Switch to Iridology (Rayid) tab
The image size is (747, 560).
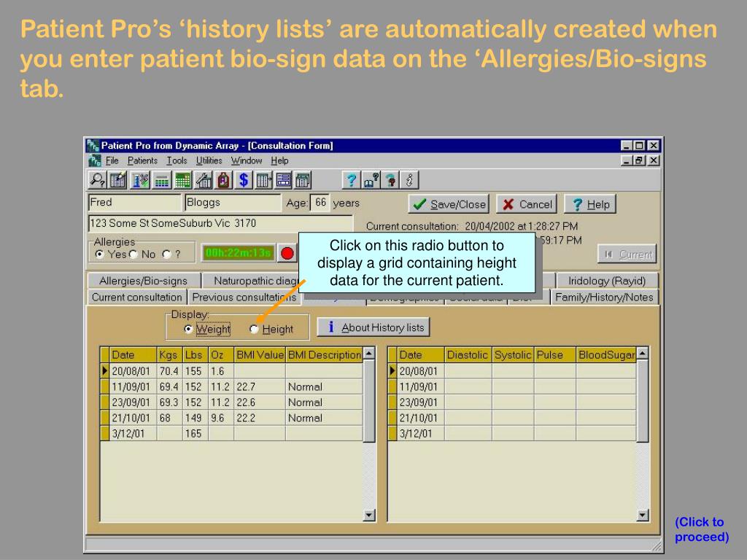[x=607, y=281]
